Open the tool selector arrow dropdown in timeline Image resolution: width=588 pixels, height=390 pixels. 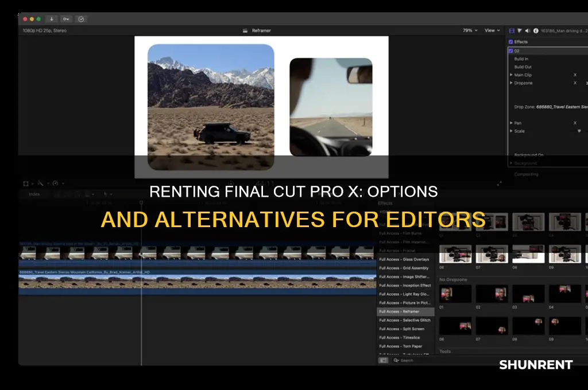[x=107, y=194]
